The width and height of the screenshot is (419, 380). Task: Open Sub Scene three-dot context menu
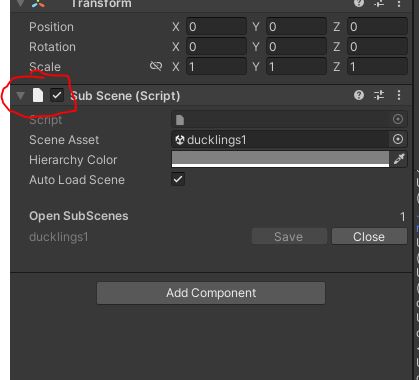click(x=399, y=96)
